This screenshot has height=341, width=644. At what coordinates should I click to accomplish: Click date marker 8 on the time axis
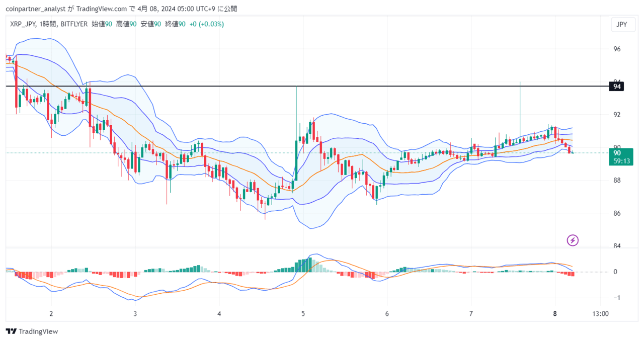point(555,313)
